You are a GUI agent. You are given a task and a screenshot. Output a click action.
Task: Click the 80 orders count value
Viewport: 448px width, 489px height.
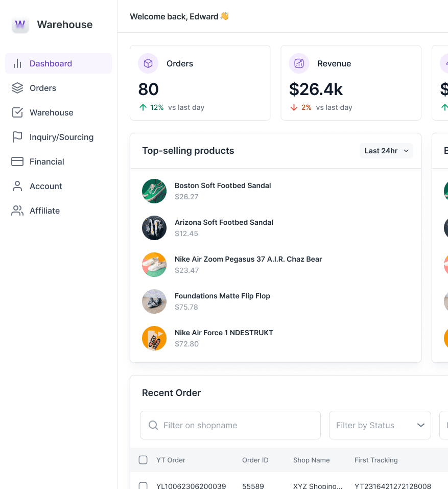149,89
